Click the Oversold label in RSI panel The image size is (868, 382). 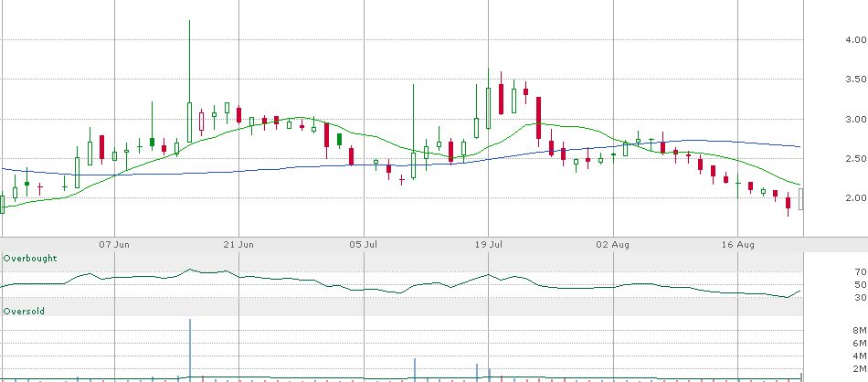coord(24,311)
